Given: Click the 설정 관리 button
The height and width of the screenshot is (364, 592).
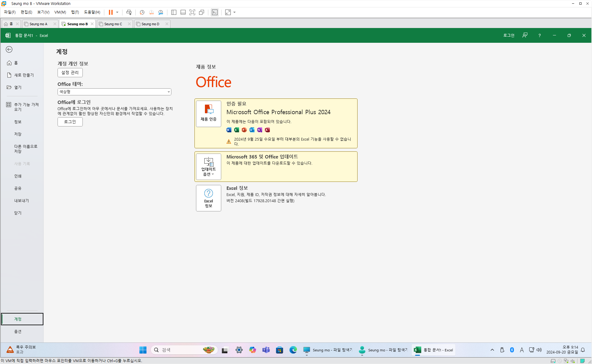Looking at the screenshot, I should (70, 73).
